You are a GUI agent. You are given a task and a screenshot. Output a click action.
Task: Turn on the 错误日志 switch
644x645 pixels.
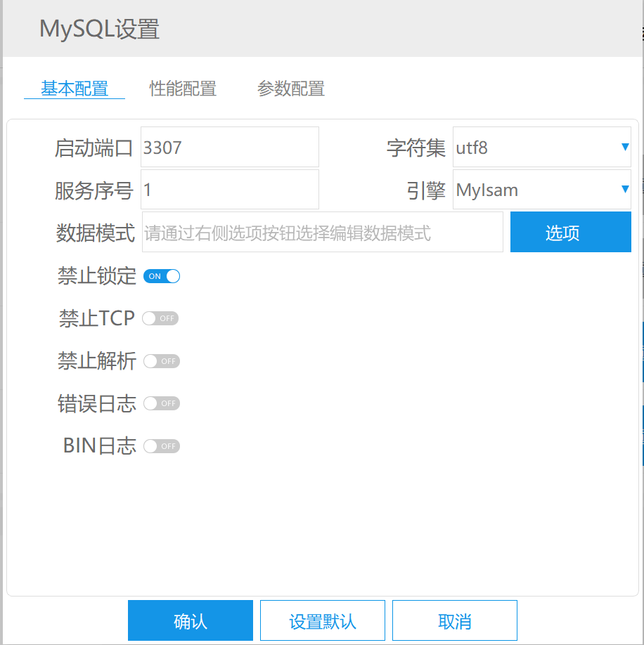(x=162, y=403)
